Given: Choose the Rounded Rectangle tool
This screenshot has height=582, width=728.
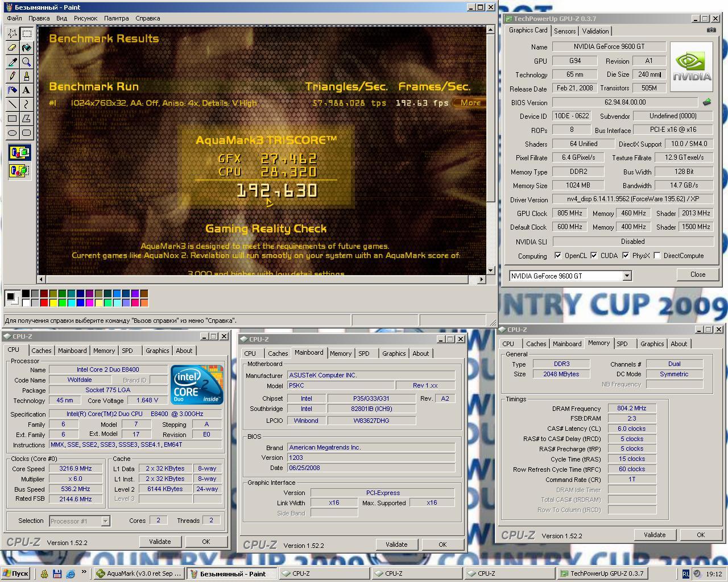Looking at the screenshot, I should [26, 133].
